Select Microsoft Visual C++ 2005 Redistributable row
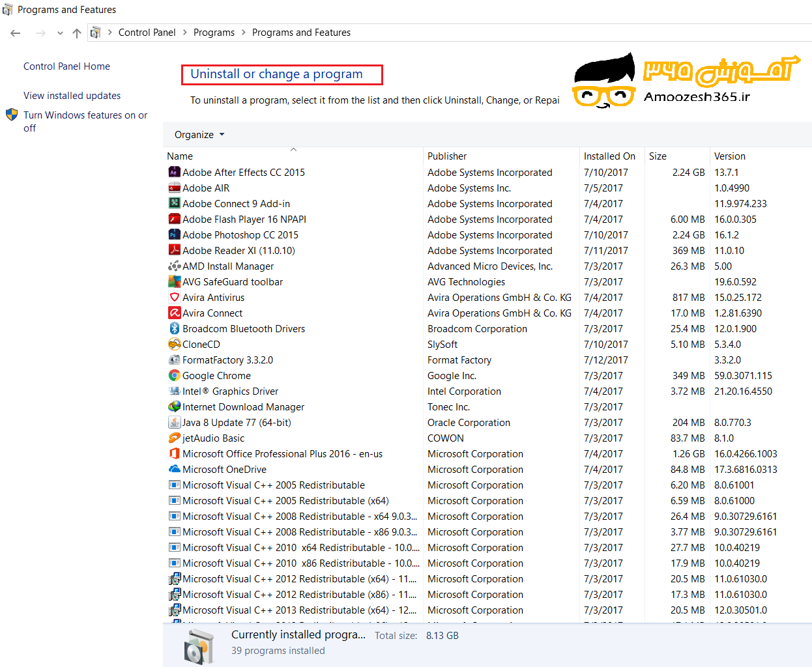Viewport: 812px width, 667px height. (x=487, y=485)
